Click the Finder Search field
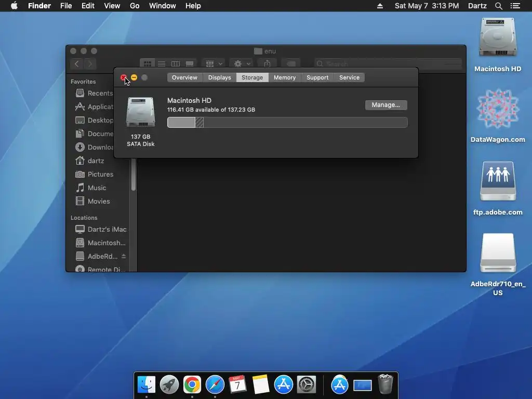The width and height of the screenshot is (532, 399). pyautogui.click(x=388, y=63)
